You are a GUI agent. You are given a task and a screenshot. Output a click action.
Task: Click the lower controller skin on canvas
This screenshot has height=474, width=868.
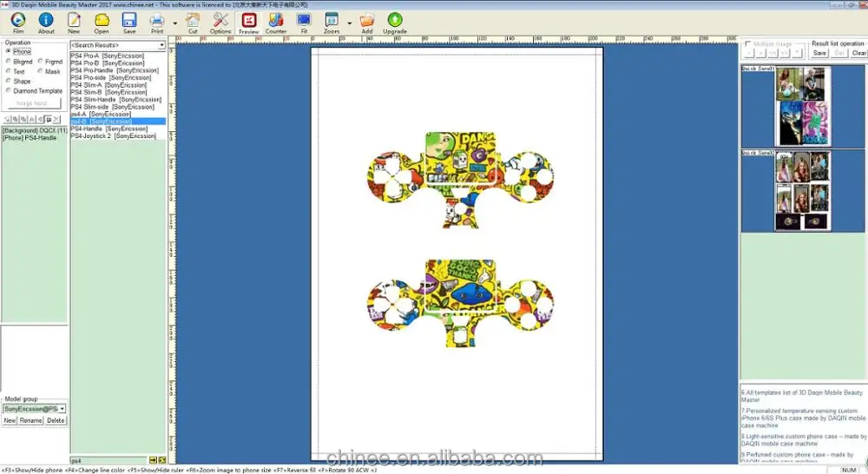pyautogui.click(x=460, y=303)
